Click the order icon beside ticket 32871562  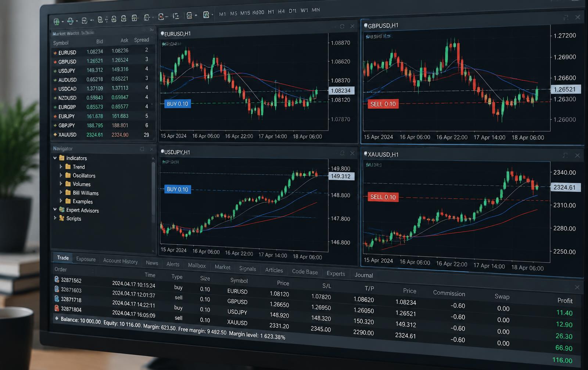pyautogui.click(x=57, y=279)
